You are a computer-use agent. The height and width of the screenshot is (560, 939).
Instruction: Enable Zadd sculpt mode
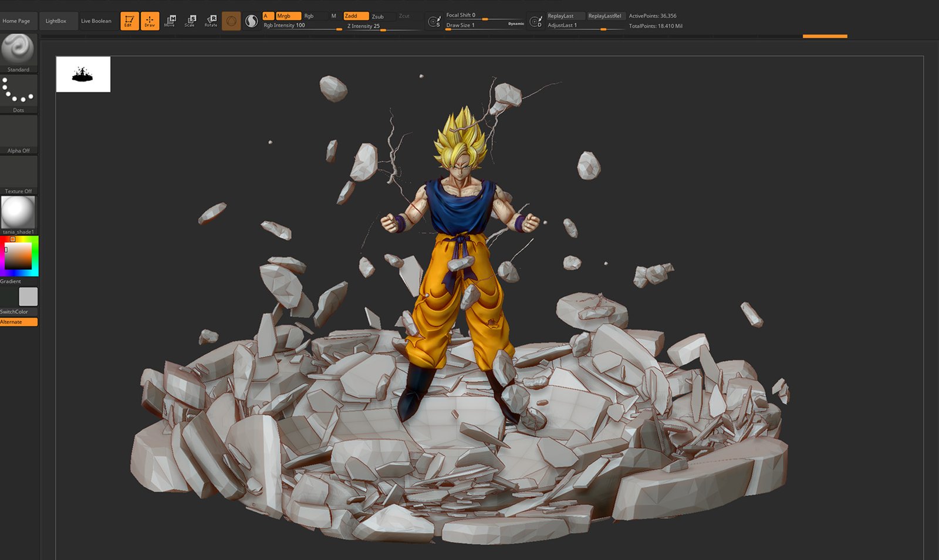356,16
